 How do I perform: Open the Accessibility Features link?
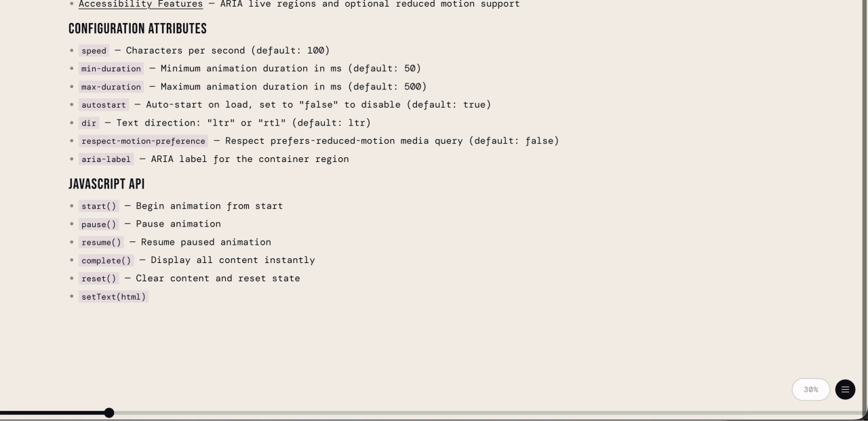pyautogui.click(x=140, y=4)
